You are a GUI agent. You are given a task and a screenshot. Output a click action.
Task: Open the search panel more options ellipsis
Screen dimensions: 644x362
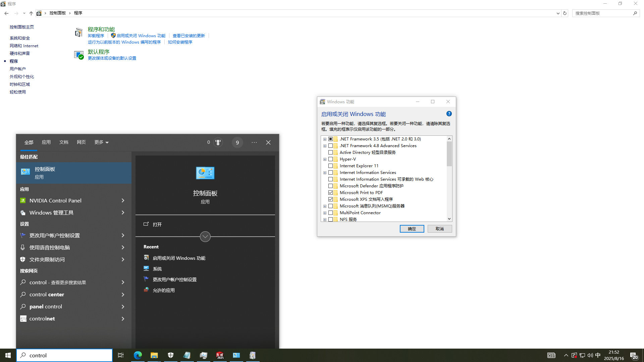pos(254,142)
